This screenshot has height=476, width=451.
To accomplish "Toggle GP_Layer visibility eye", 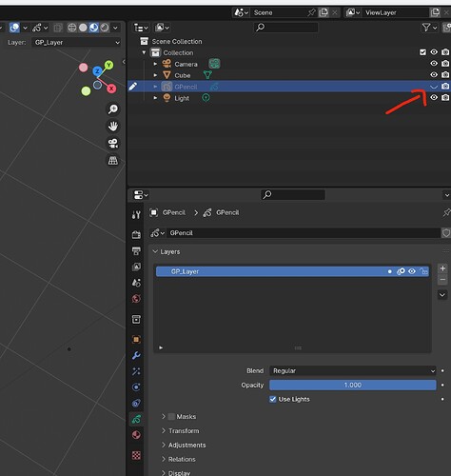I will pos(412,271).
